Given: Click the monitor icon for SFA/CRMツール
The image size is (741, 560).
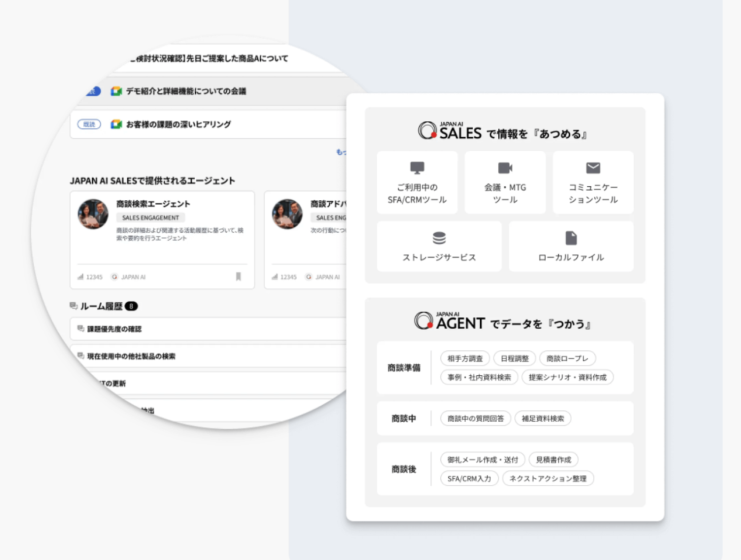Looking at the screenshot, I should coord(417,168).
